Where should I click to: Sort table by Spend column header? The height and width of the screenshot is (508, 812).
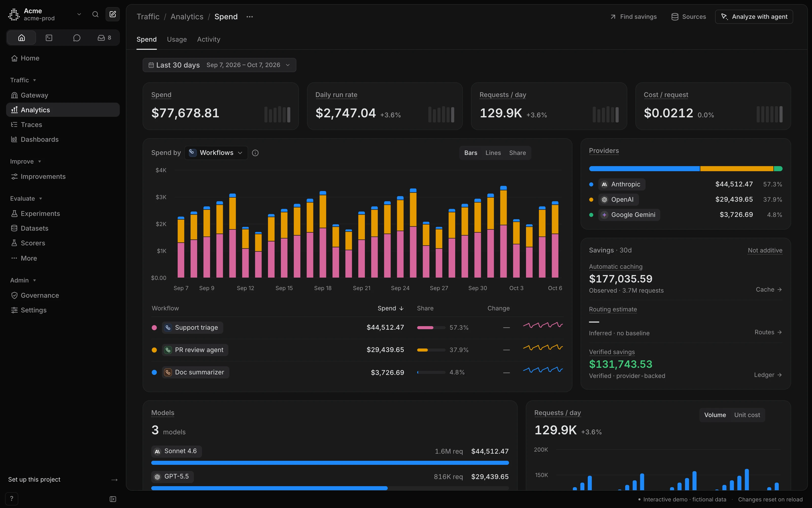(391, 308)
